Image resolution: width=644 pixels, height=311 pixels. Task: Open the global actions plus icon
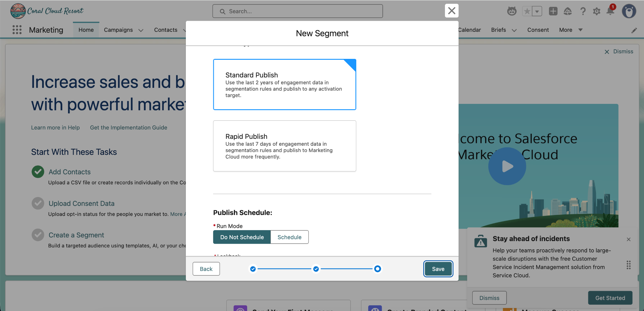[553, 11]
